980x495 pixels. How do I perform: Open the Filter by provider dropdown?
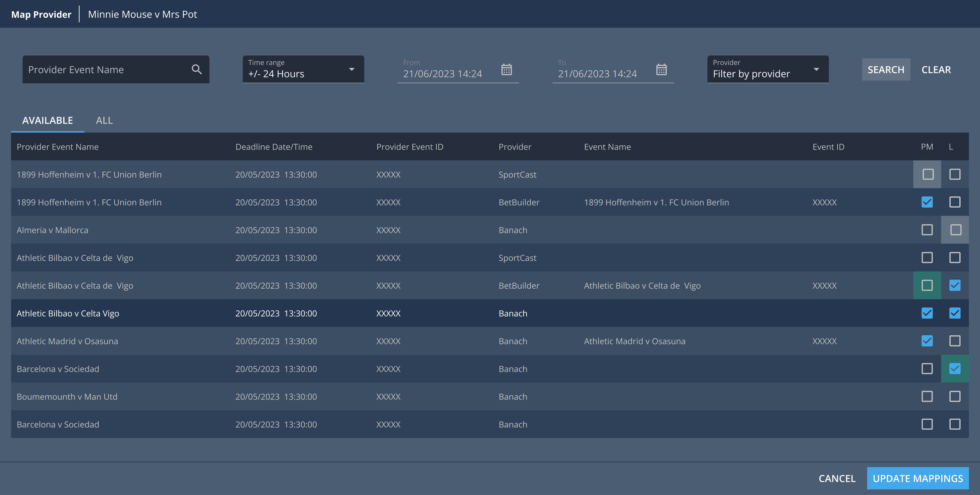coord(767,69)
